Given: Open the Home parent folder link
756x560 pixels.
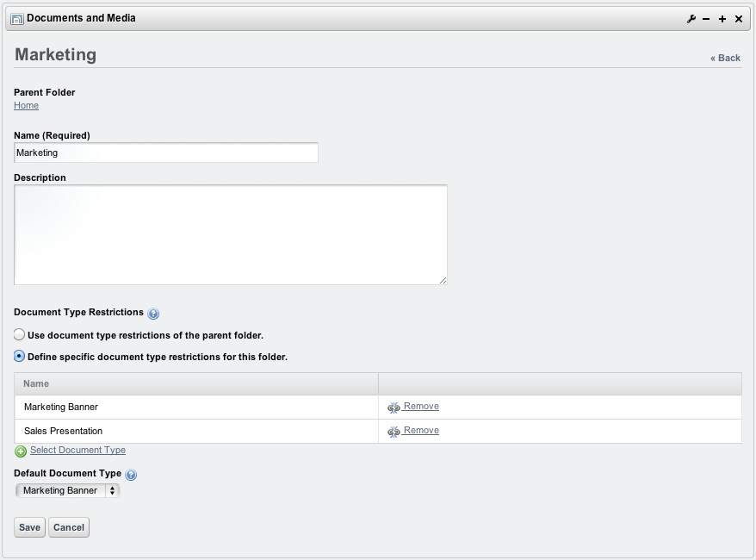Looking at the screenshot, I should click(26, 105).
